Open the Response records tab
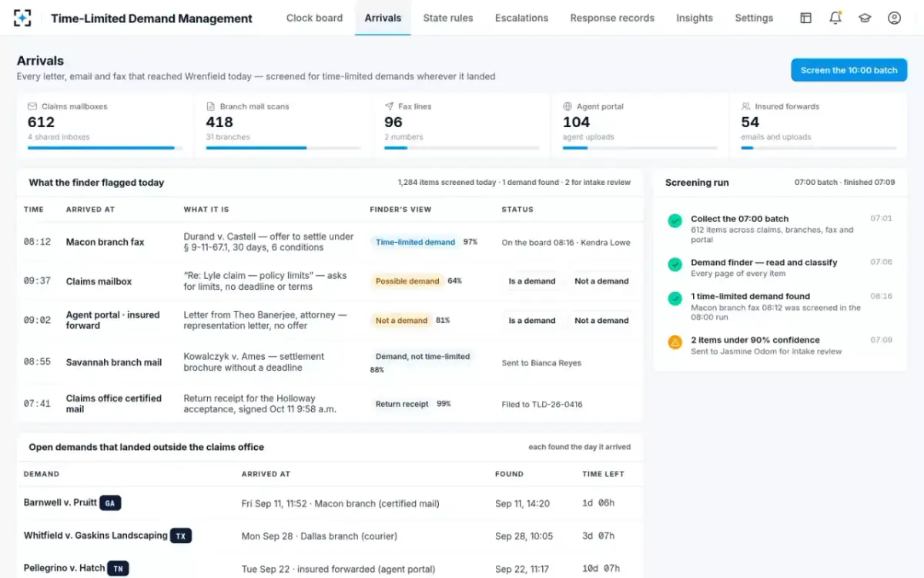The height and width of the screenshot is (578, 924). click(612, 18)
